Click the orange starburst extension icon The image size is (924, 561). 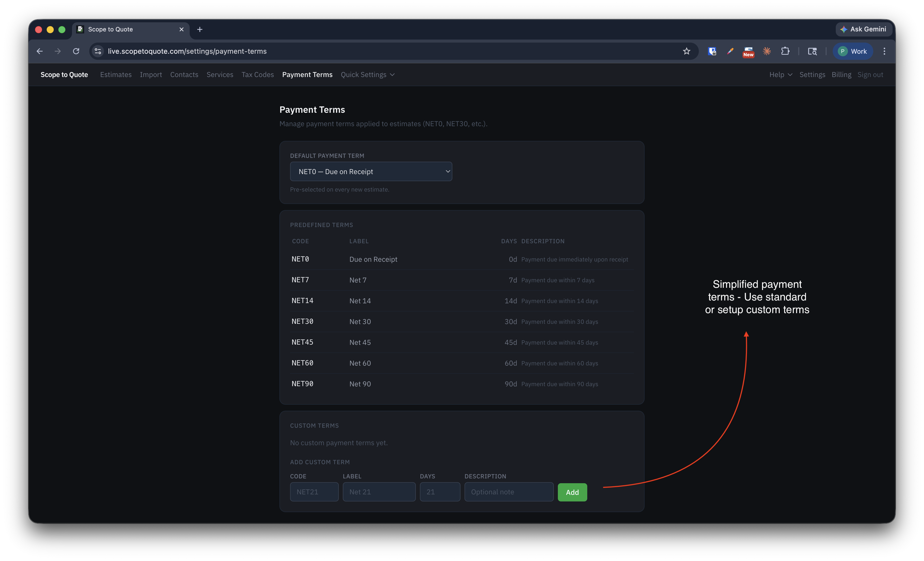pos(767,51)
